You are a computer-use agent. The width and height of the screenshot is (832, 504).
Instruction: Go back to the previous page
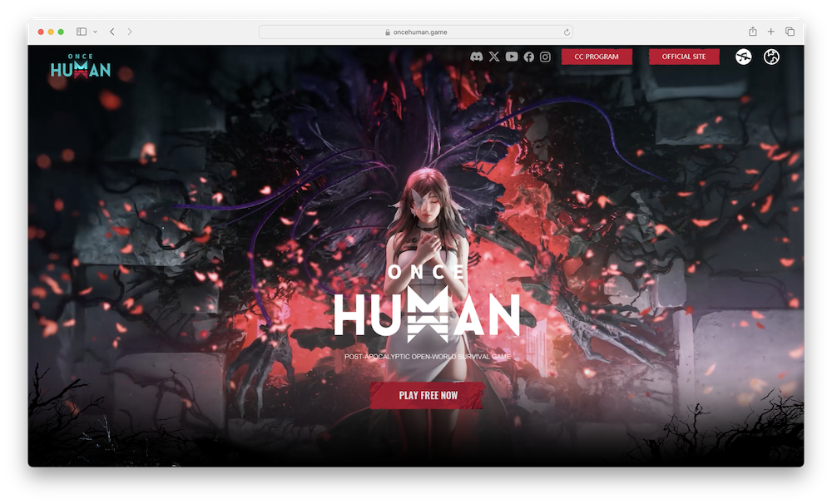point(112,32)
